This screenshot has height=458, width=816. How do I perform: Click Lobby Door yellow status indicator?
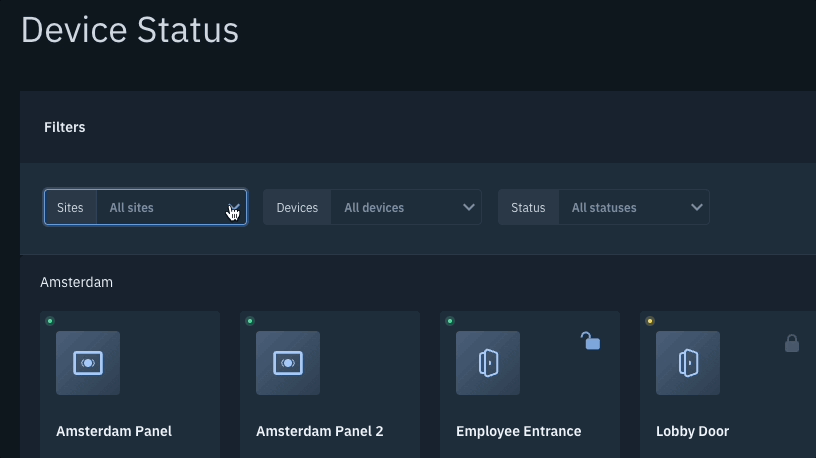tap(650, 321)
